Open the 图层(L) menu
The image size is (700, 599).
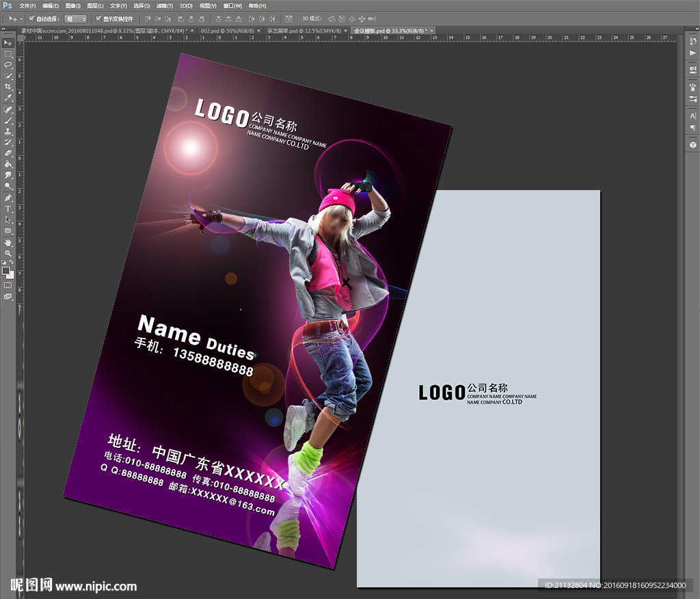[95, 5]
